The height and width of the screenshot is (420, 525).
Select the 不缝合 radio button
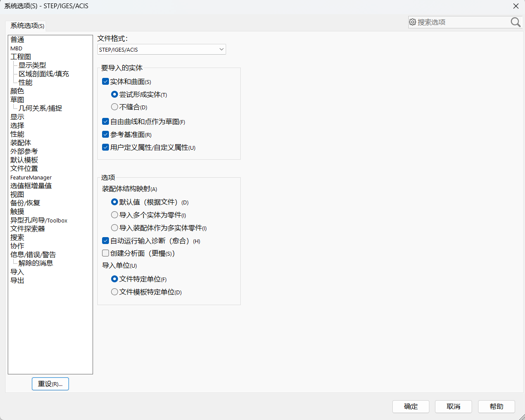click(x=115, y=107)
